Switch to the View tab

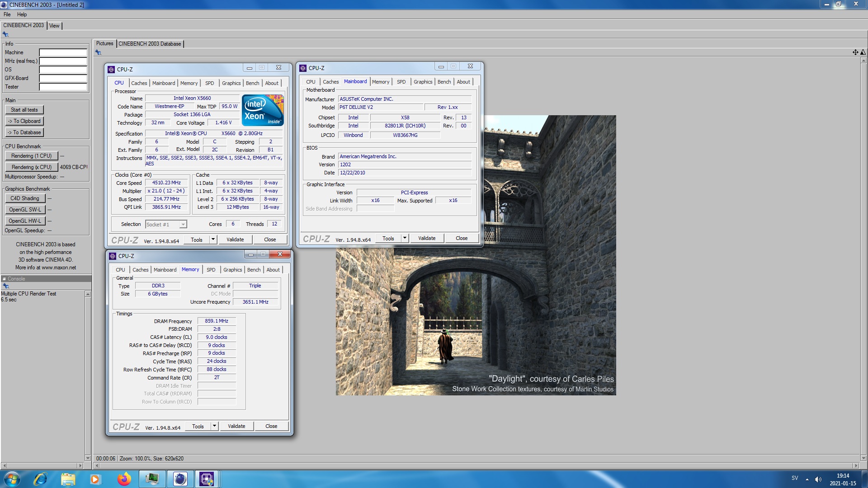(54, 26)
